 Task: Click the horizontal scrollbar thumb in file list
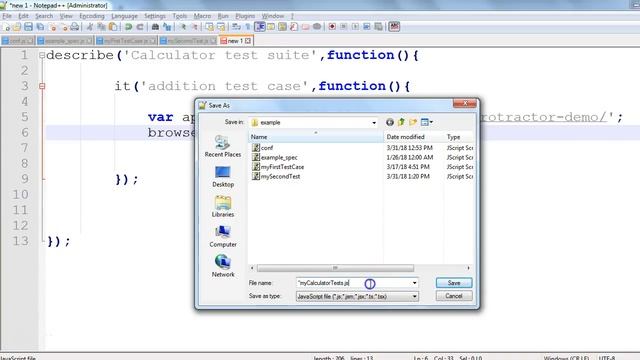click(x=335, y=268)
